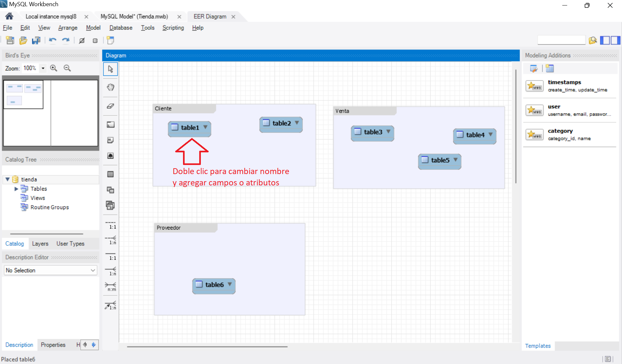This screenshot has height=364, width=622.
Task: Switch to MySQL Model (Tienda.mwb) tab
Action: [134, 17]
